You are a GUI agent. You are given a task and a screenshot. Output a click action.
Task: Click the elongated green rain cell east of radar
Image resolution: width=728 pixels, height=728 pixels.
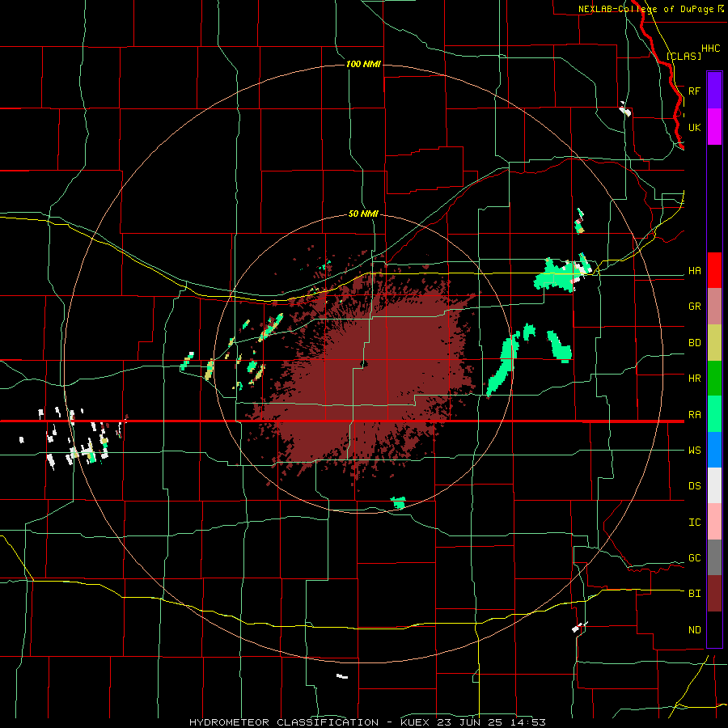pyautogui.click(x=503, y=363)
